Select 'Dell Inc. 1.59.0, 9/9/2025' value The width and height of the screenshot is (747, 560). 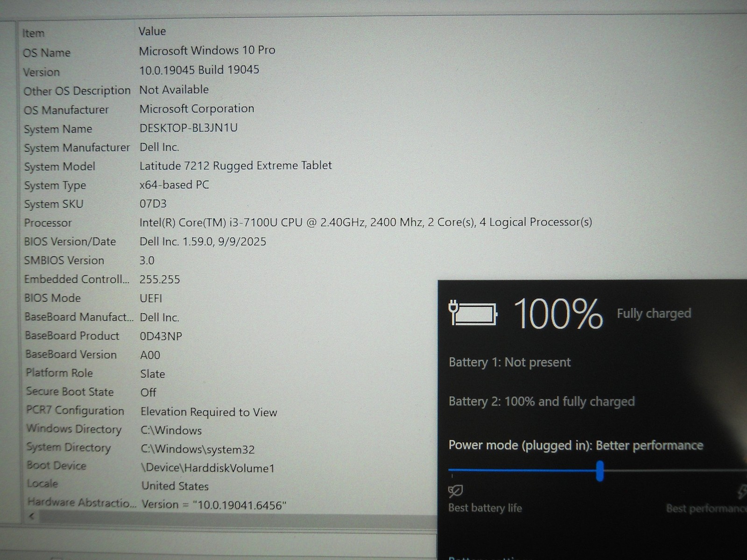[x=203, y=242]
